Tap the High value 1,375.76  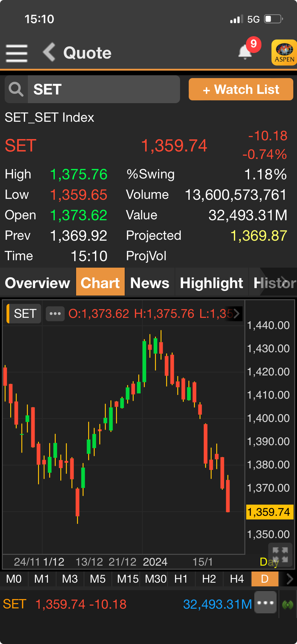coord(79,174)
